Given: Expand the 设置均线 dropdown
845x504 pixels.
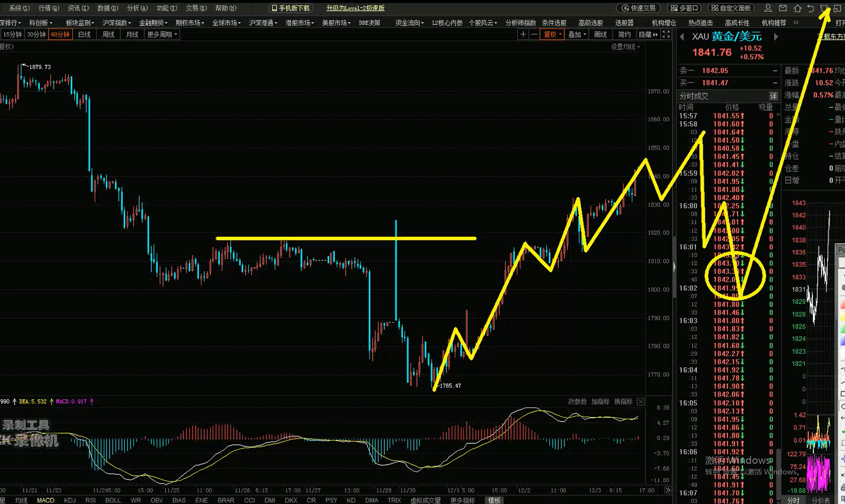Looking at the screenshot, I should click(x=625, y=47).
